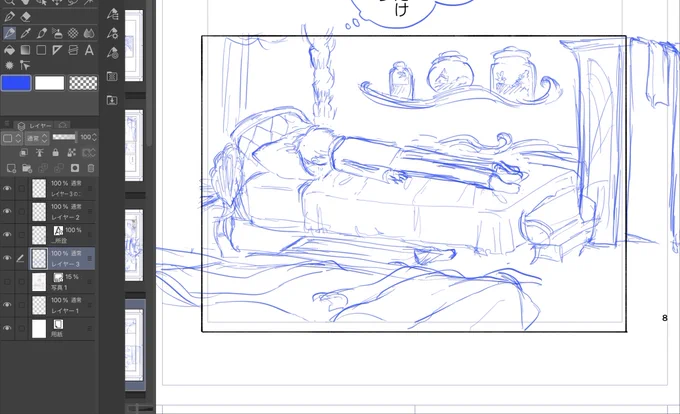Hide the selected レイヤー 3 layer
680x414 pixels.
7,258
